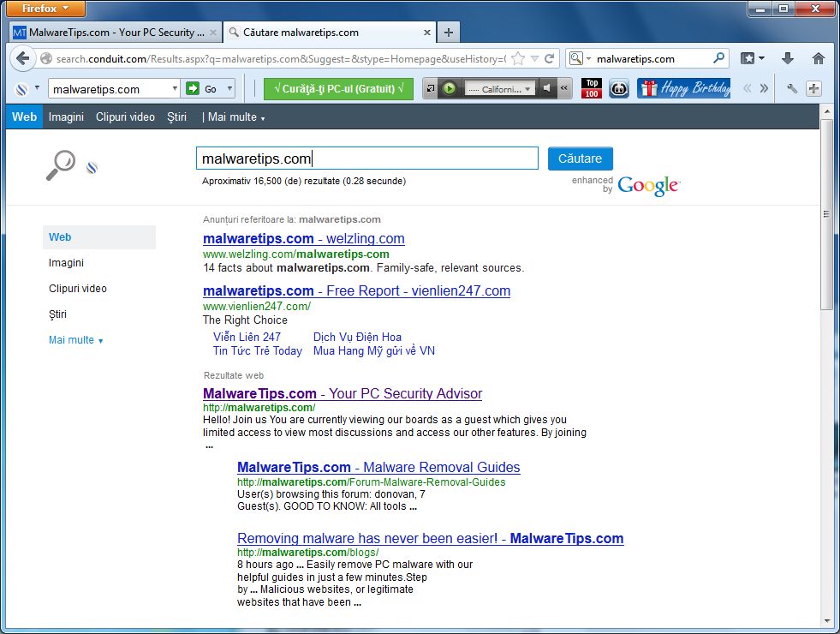The width and height of the screenshot is (840, 634).
Task: Play the toolbar radio station
Action: point(450,89)
